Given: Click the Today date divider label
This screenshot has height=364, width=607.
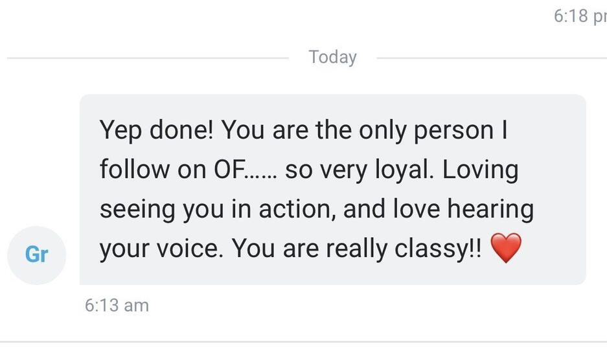Looking at the screenshot, I should click(332, 57).
